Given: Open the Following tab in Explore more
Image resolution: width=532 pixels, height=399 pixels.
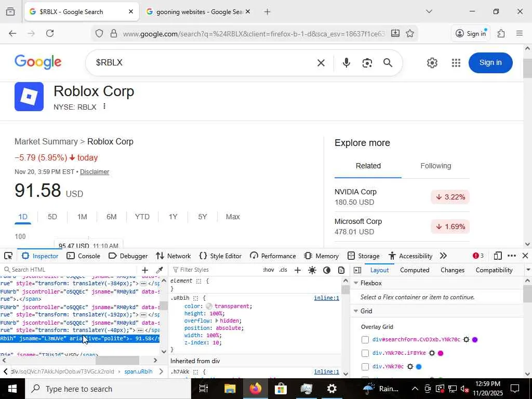Looking at the screenshot, I should coord(436,166).
